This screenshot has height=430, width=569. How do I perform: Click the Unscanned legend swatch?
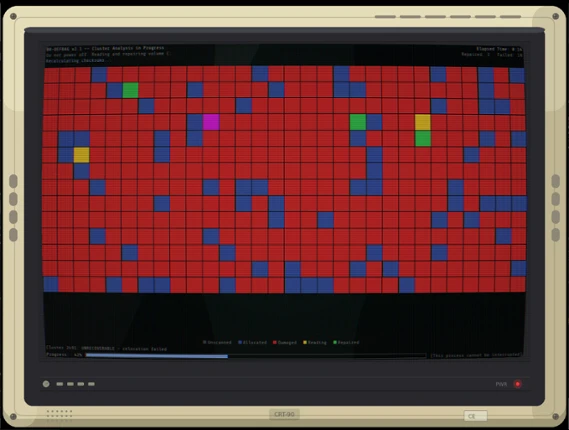[x=205, y=342]
